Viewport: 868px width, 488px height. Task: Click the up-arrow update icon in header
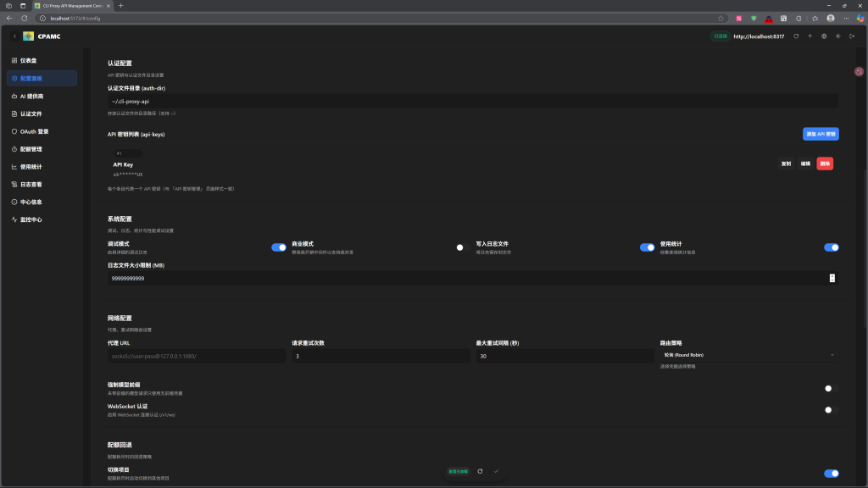click(810, 36)
